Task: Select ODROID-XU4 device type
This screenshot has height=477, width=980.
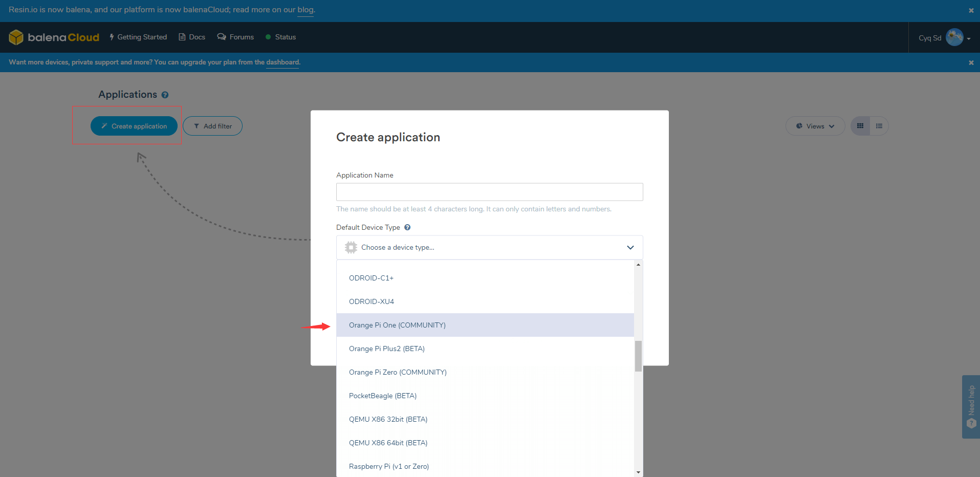Action: 485,301
